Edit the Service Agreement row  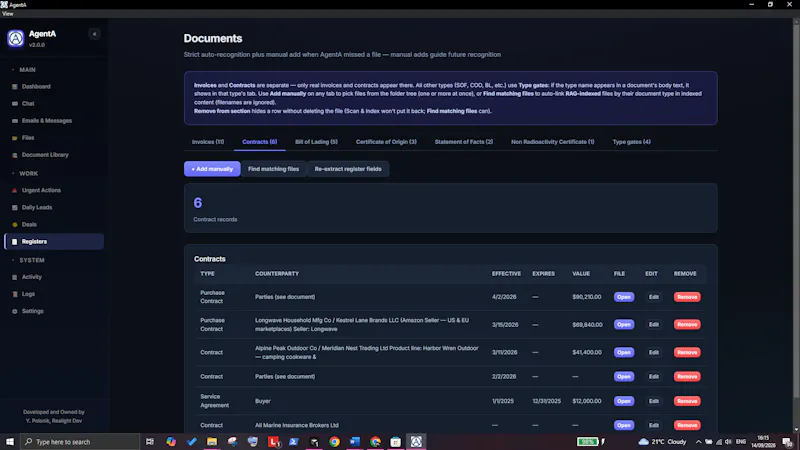[654, 401]
